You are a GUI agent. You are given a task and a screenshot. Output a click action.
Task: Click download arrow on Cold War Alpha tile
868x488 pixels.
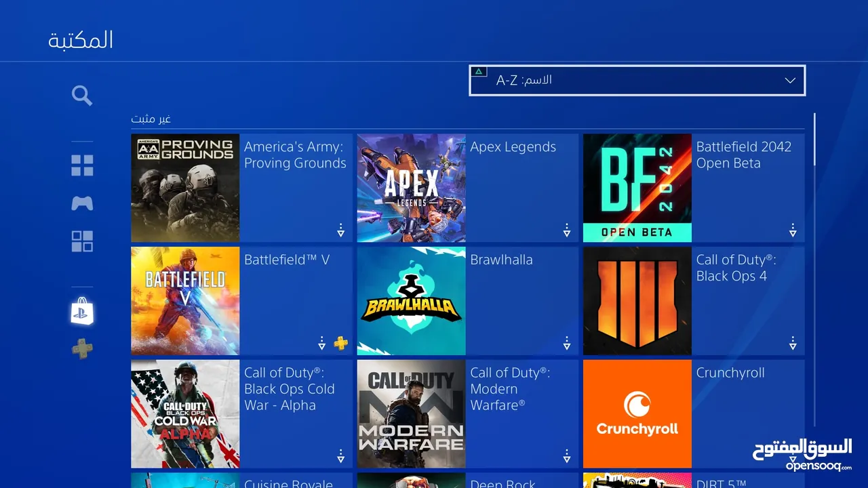[x=340, y=456]
